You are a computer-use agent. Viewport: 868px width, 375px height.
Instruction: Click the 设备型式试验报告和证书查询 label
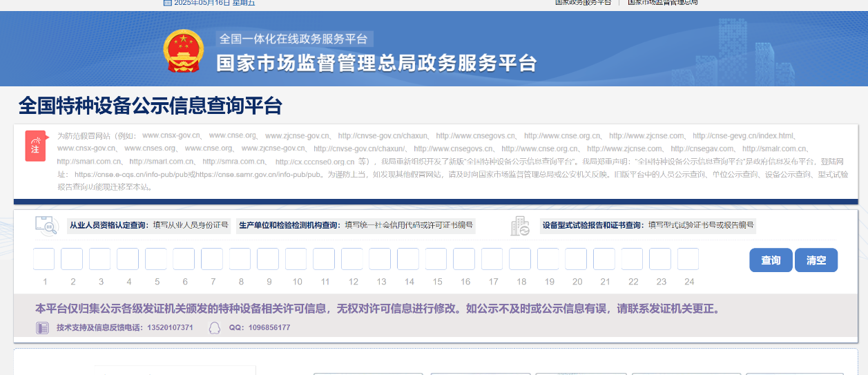[593, 225]
